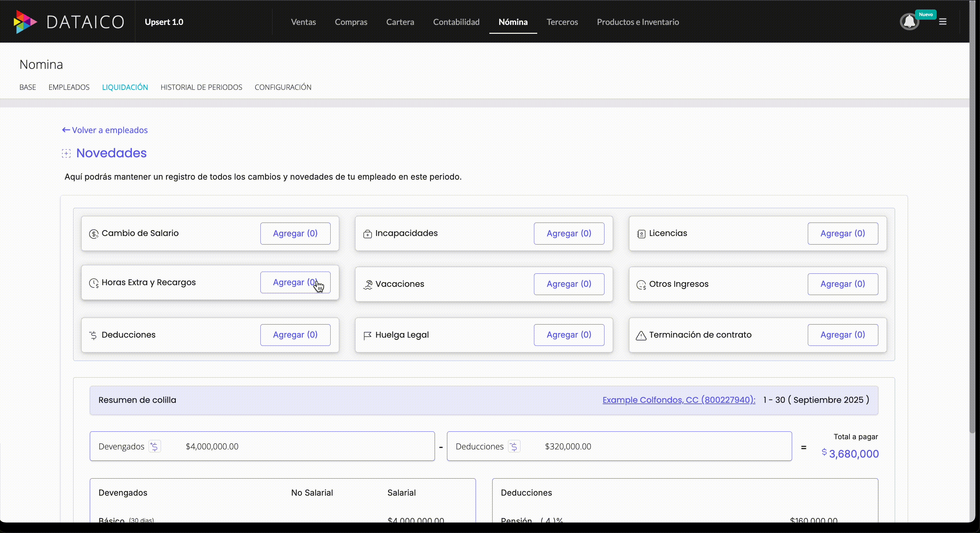Open Productos e Inventario menu
The width and height of the screenshot is (980, 533).
point(638,22)
